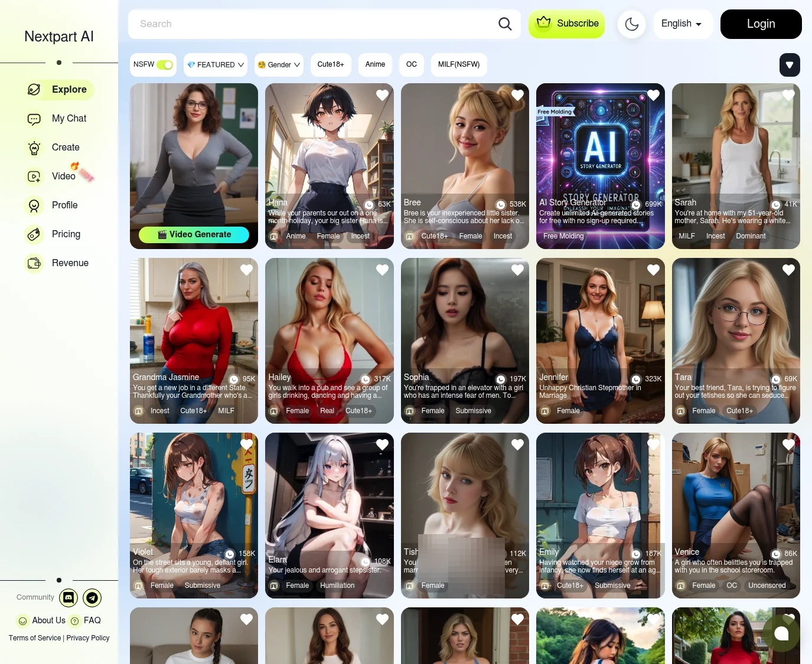
Task: Open the floating chat bubble button
Action: 781,633
